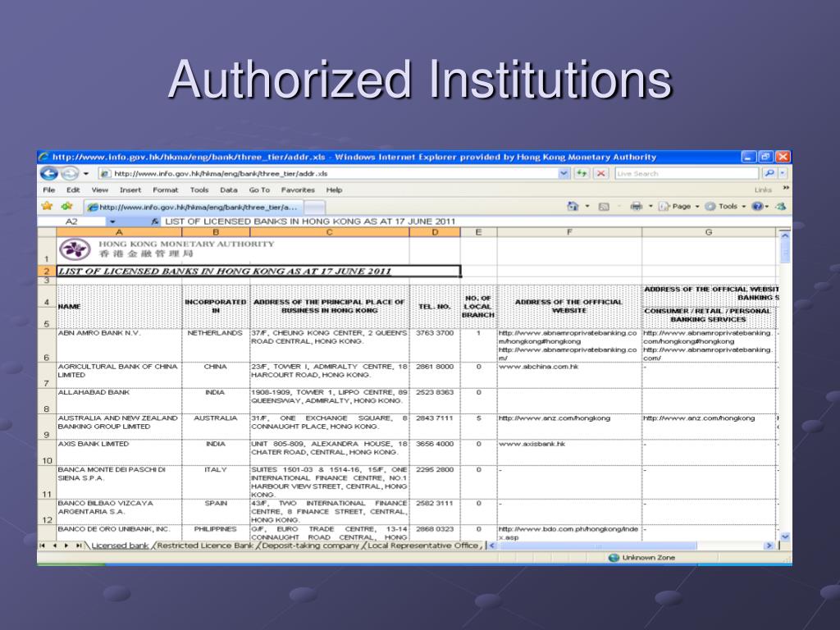Image resolution: width=840 pixels, height=630 pixels.
Task: Click the browser Forward arrow button
Action: pyautogui.click(x=70, y=174)
